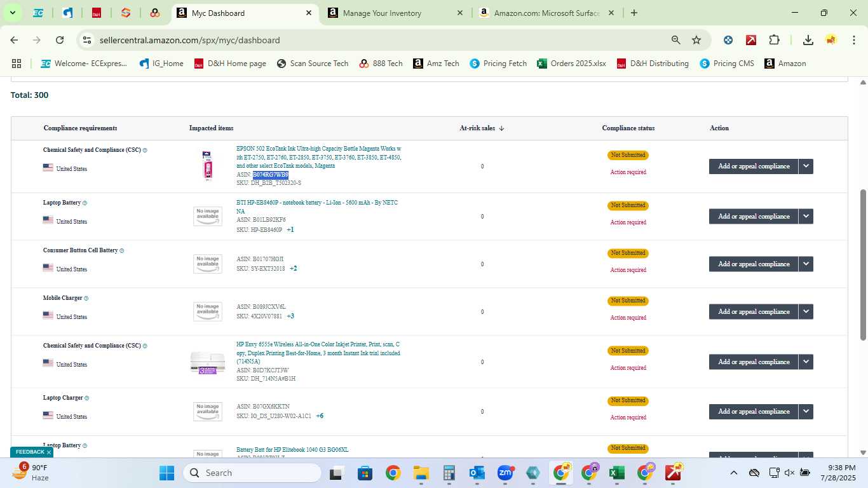Open the Amz Tech bookmark

436,64
